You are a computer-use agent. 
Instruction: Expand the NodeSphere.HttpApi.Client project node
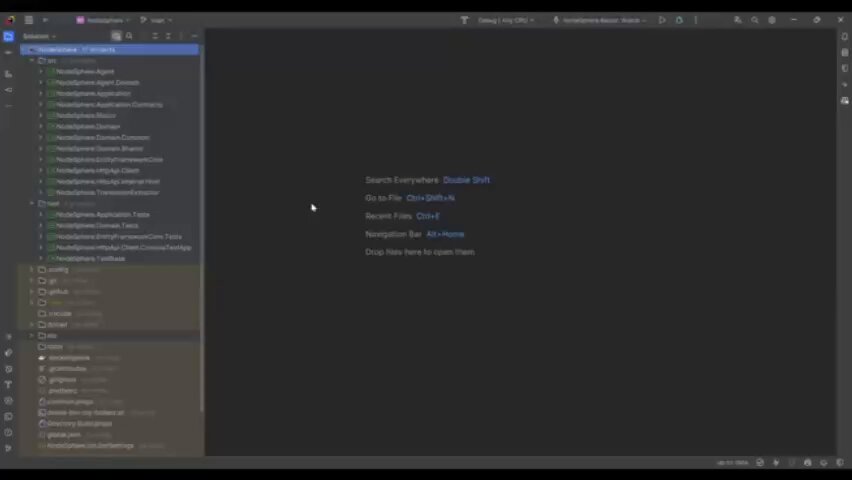coord(41,171)
